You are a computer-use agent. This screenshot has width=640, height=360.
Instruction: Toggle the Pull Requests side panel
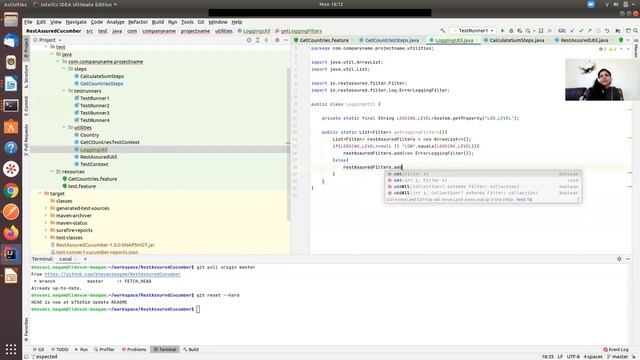pyautogui.click(x=27, y=140)
